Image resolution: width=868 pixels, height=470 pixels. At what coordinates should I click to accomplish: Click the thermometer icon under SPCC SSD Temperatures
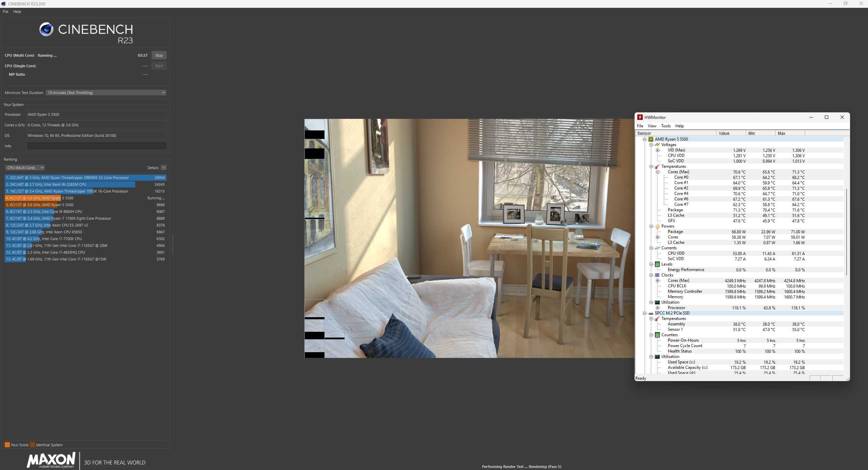[x=657, y=319]
